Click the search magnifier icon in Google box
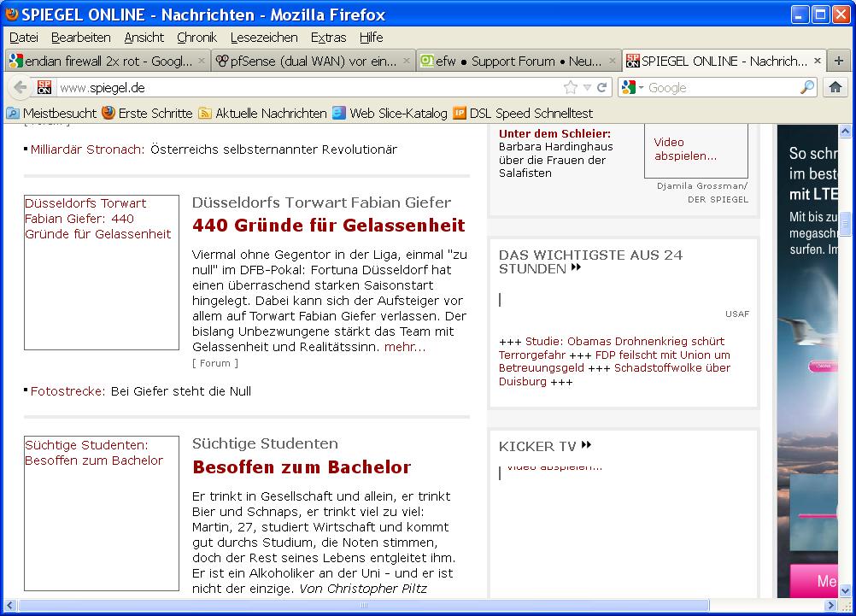 (x=806, y=87)
